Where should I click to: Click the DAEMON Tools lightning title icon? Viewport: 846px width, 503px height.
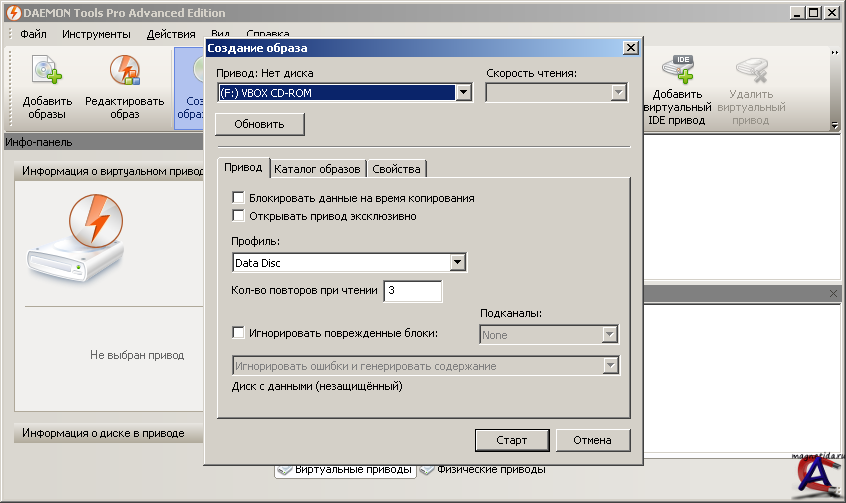point(11,13)
